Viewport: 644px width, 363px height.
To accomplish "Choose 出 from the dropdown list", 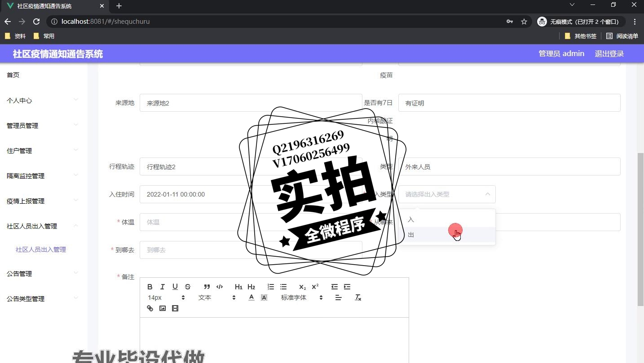I will click(x=447, y=235).
